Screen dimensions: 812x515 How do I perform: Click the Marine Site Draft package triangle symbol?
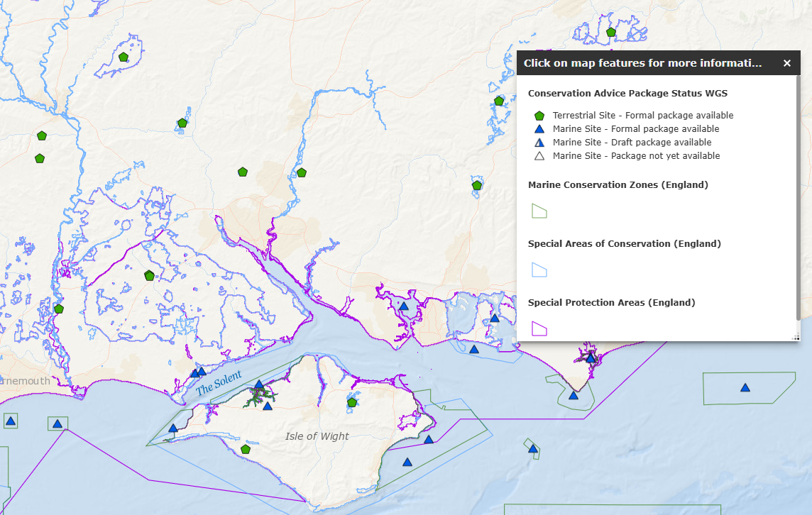coord(539,142)
